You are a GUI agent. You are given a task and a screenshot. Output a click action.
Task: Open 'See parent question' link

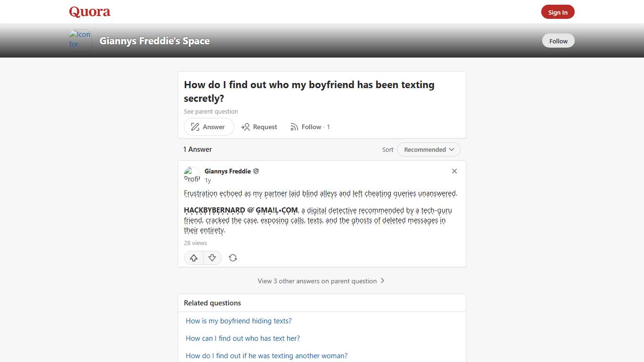[211, 111]
